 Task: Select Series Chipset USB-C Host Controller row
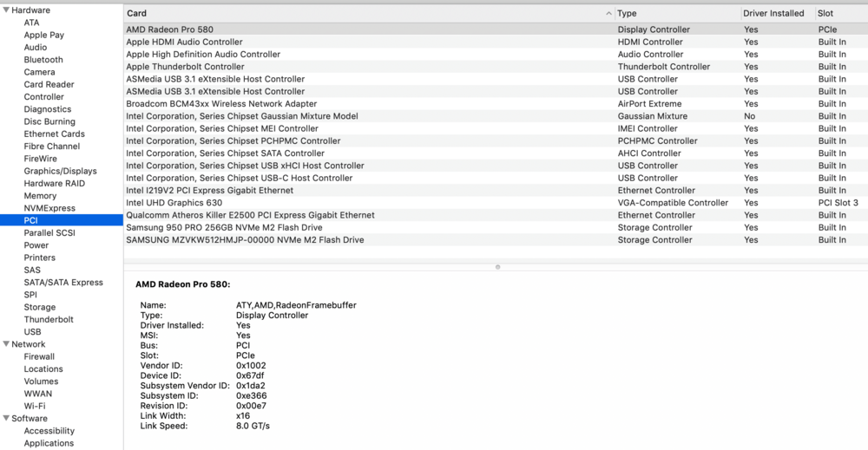(496, 178)
